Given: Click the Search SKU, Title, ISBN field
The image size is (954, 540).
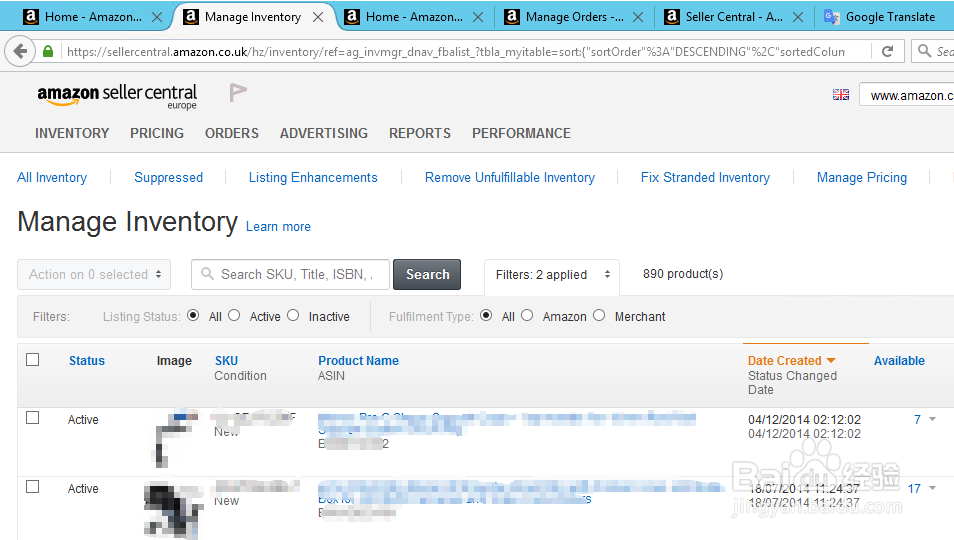Looking at the screenshot, I should coord(290,274).
